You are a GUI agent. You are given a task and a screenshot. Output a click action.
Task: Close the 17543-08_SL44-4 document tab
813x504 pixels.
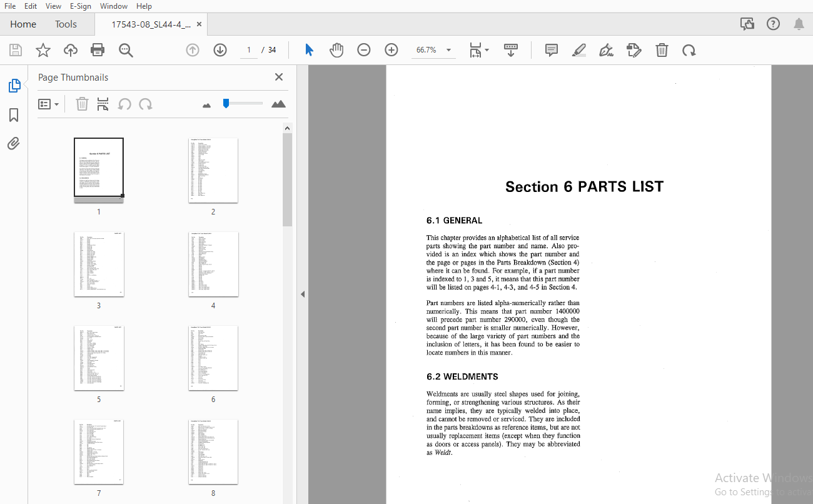point(199,24)
